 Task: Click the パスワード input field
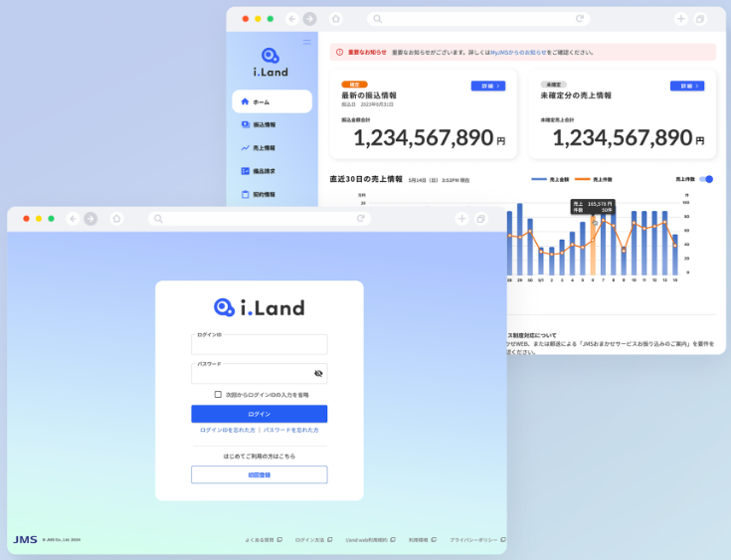click(260, 373)
